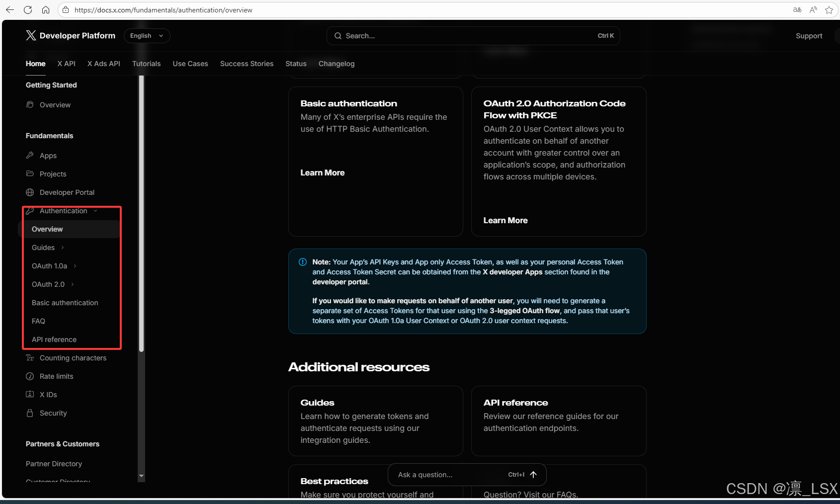Click the Developer Platform title
Screen dimensions: 840x504
78,36
